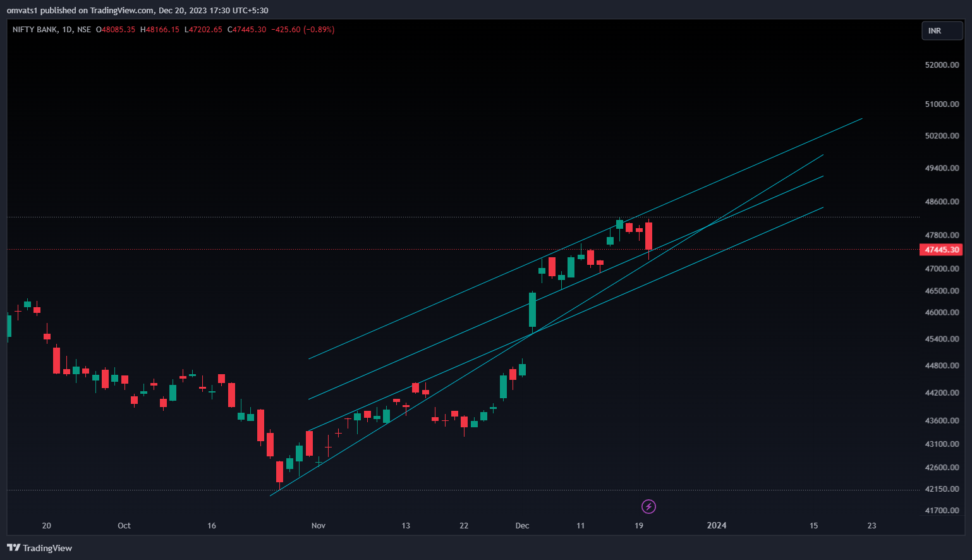Click the 45400.00 price axis label
The image size is (972, 560).
942,339
